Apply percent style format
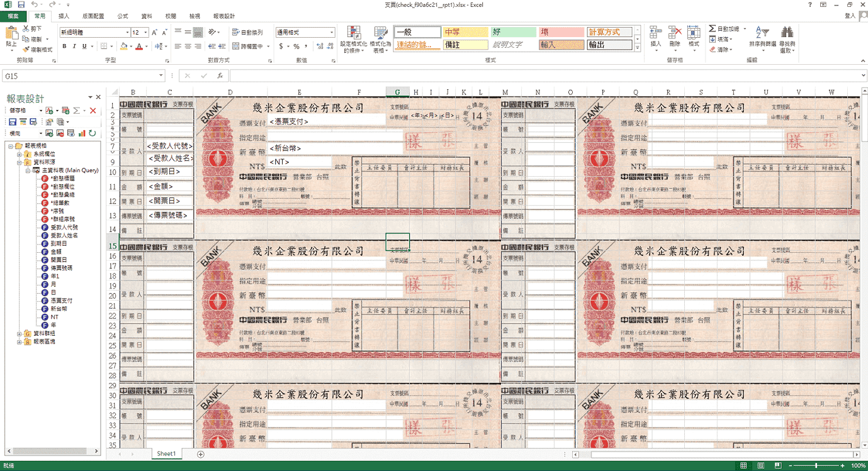Screen dimensions: 868x471 click(296, 46)
